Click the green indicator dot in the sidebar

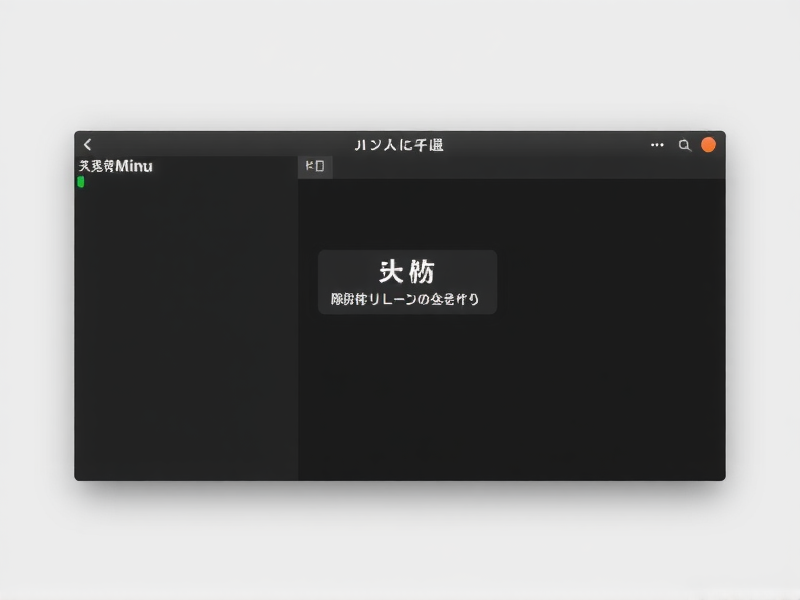tap(81, 182)
